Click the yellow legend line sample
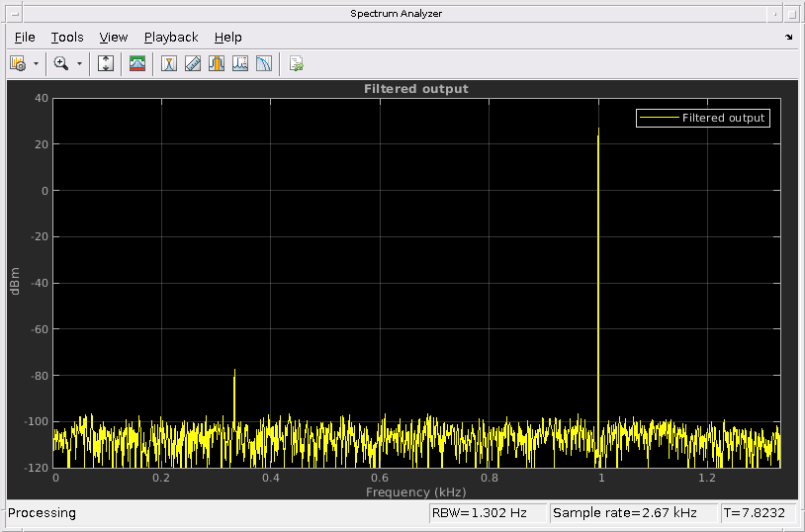 [660, 118]
